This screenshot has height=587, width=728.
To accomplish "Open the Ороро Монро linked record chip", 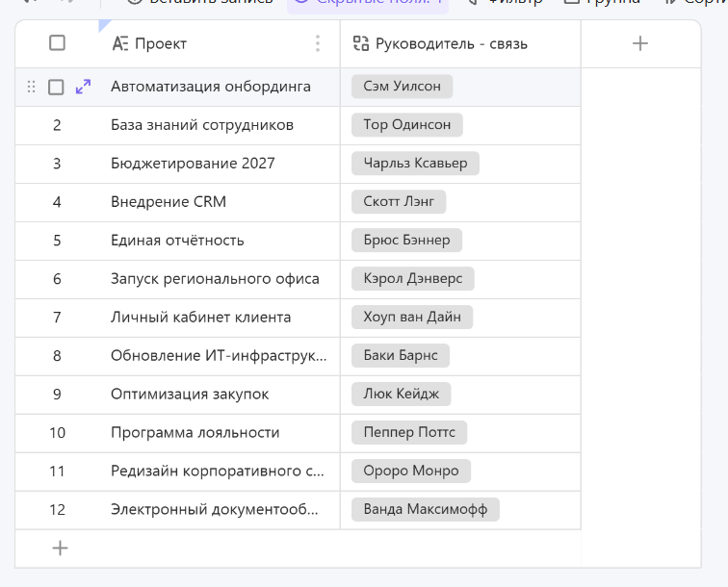I will 411,472.
